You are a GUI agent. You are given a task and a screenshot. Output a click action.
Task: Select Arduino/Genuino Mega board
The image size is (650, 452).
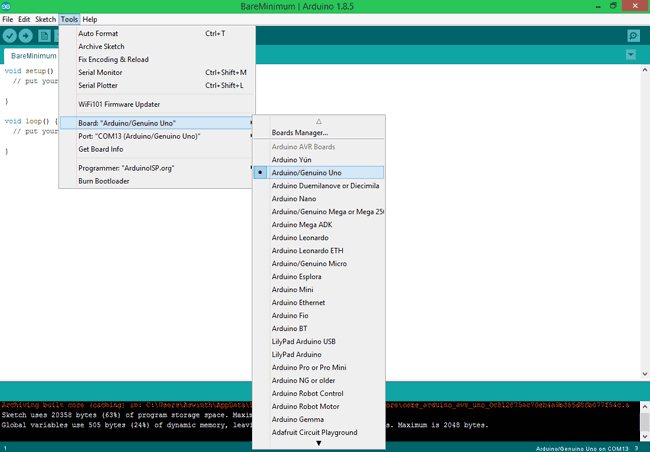click(x=319, y=211)
